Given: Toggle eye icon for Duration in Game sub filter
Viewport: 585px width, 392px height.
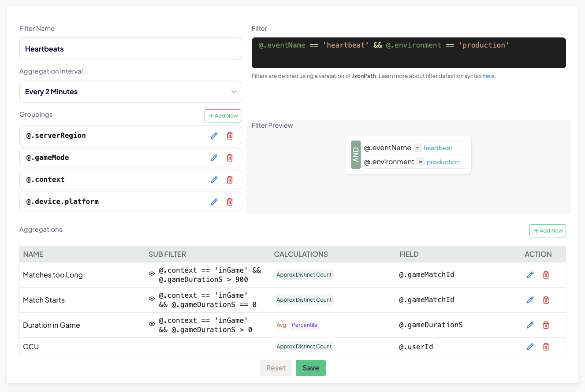Looking at the screenshot, I should pyautogui.click(x=152, y=324).
